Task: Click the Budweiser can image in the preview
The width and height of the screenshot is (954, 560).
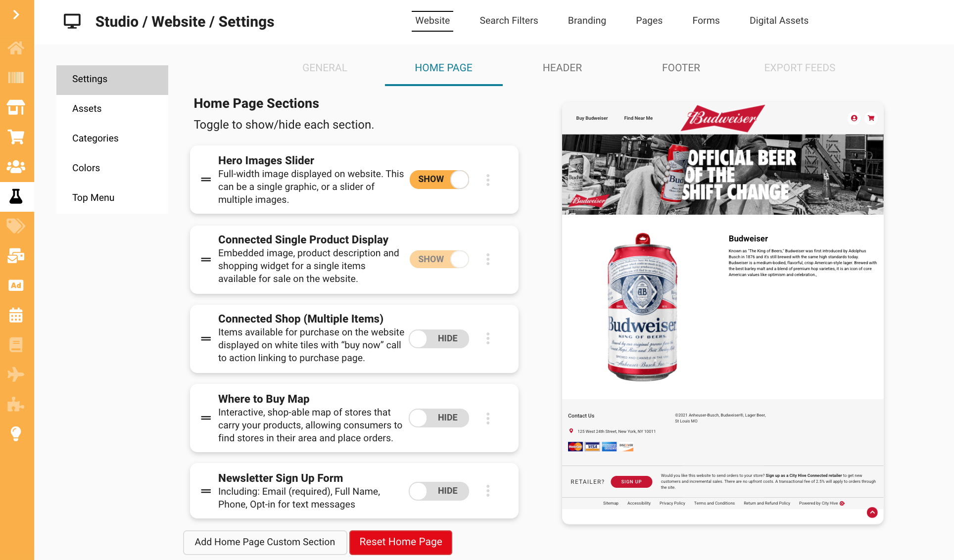Action: [642, 307]
